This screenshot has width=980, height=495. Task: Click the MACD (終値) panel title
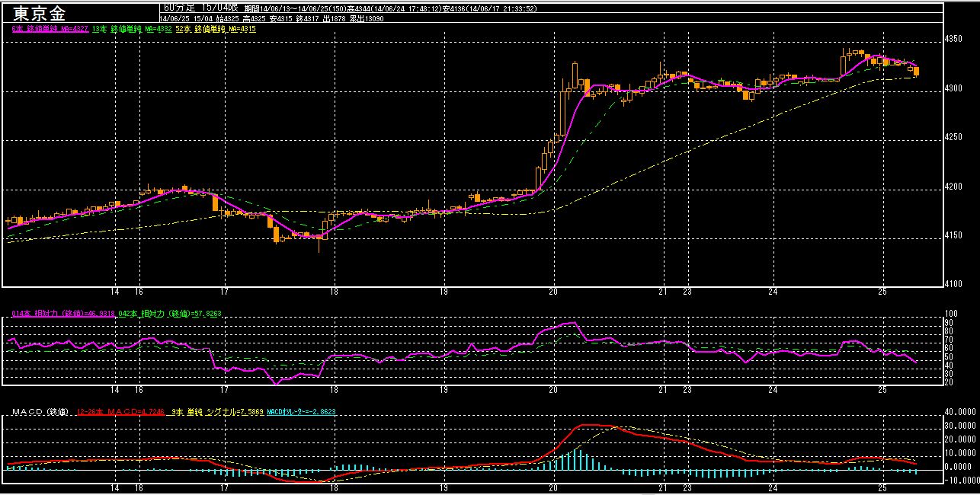click(40, 411)
